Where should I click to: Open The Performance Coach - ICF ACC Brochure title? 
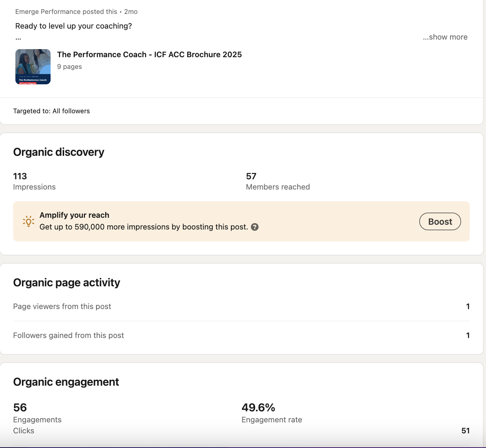[149, 55]
